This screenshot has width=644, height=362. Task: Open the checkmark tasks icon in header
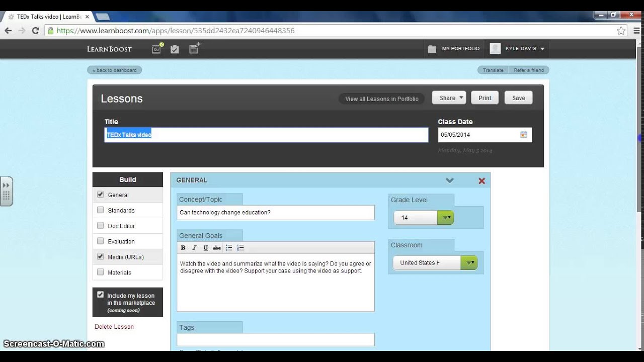pyautogui.click(x=175, y=49)
